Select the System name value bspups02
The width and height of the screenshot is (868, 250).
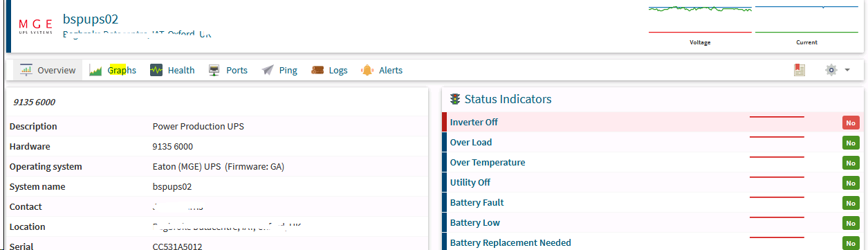coord(172,186)
